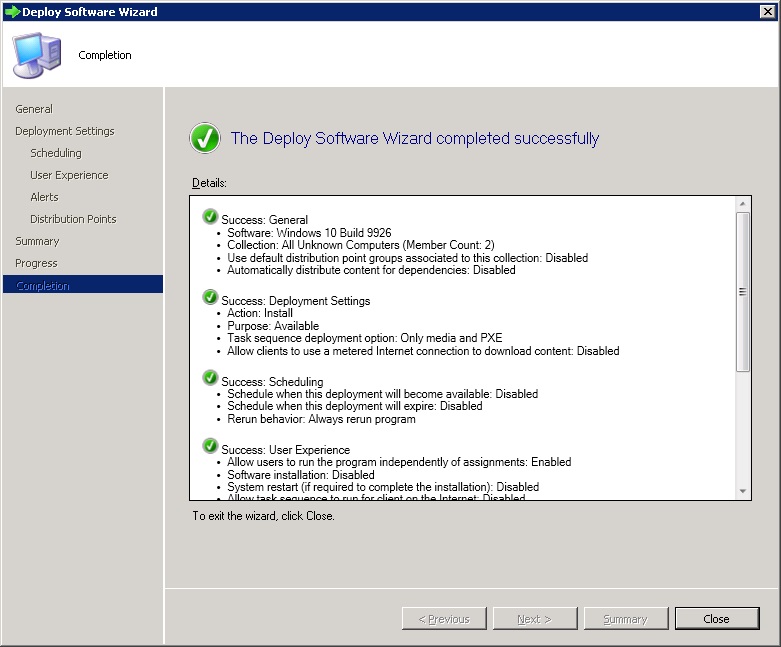Close the wizard window with the X button
This screenshot has height=647, width=781.
click(x=768, y=12)
